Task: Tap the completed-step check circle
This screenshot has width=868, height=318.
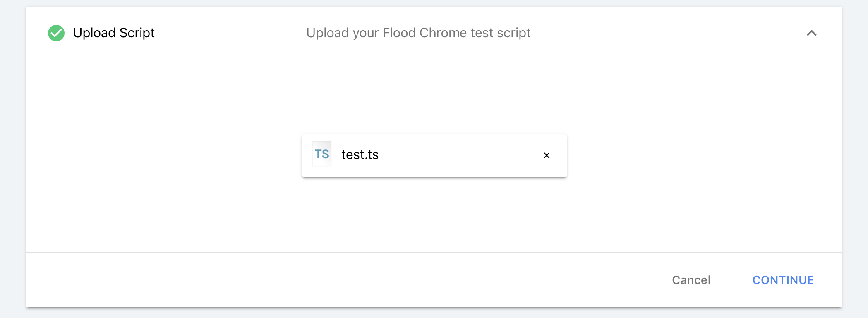Action: 56,33
